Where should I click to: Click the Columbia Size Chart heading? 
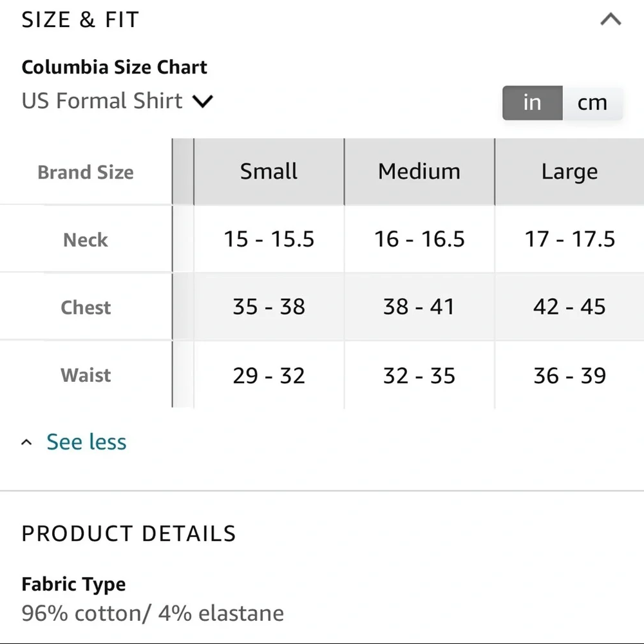115,67
